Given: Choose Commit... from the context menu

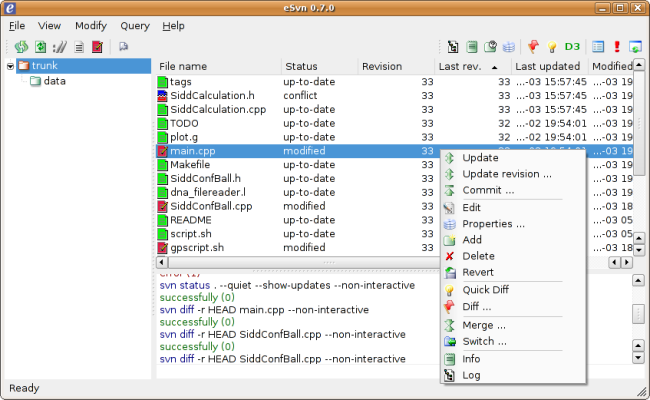Looking at the screenshot, I should (x=489, y=190).
